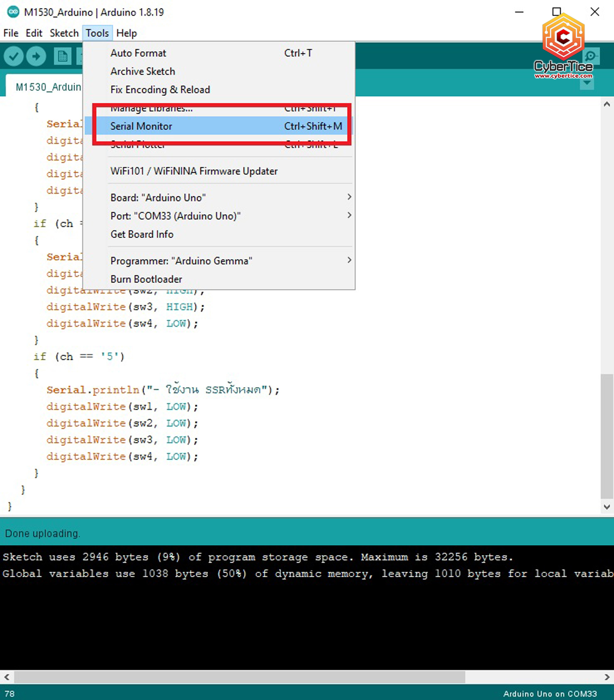614x700 pixels.
Task: Choose Fix Encoding & Reload
Action: (219, 90)
